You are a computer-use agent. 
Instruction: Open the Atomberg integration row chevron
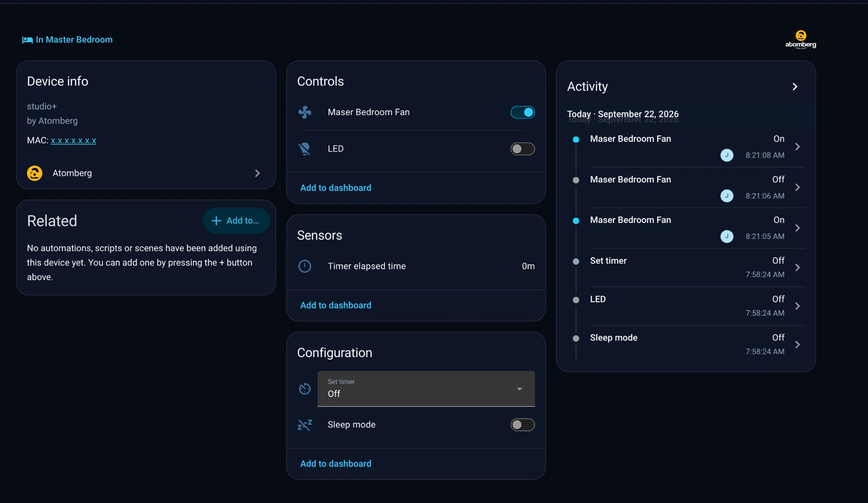[257, 173]
